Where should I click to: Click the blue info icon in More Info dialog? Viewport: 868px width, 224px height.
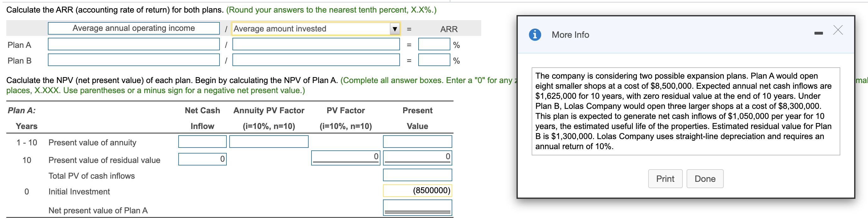[535, 35]
